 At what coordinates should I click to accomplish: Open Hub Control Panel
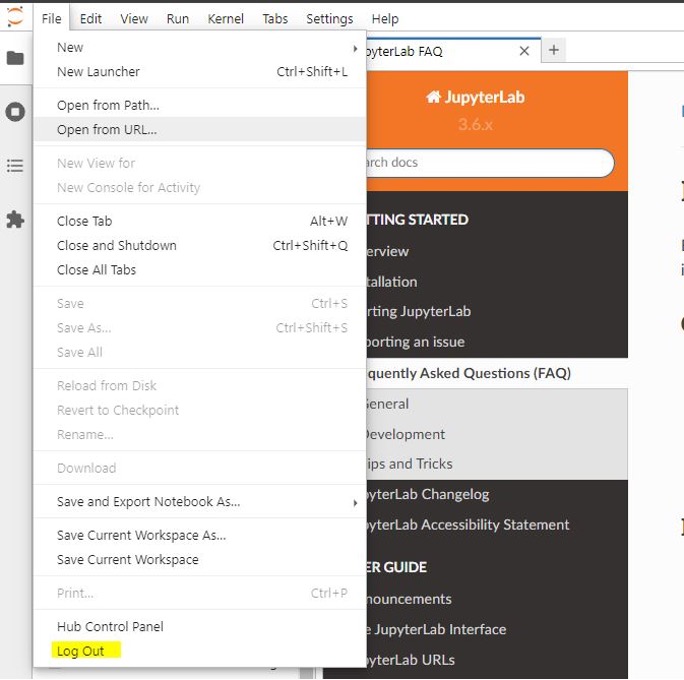tap(200, 627)
